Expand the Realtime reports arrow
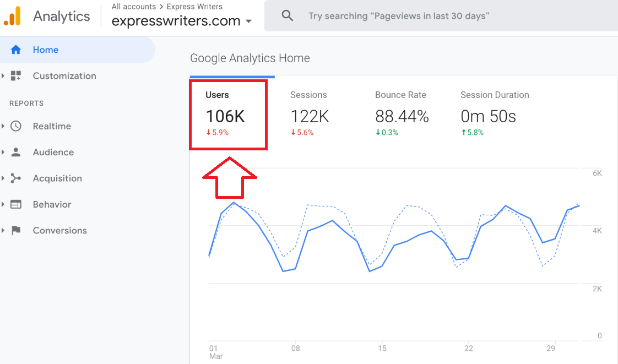This screenshot has height=364, width=618. tap(3, 126)
